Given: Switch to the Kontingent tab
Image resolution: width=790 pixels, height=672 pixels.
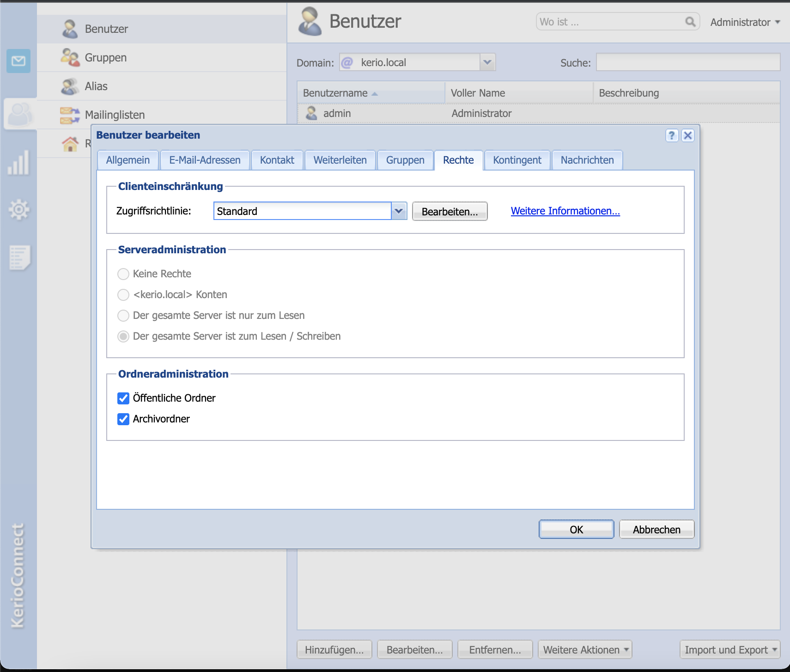Looking at the screenshot, I should pyautogui.click(x=517, y=160).
